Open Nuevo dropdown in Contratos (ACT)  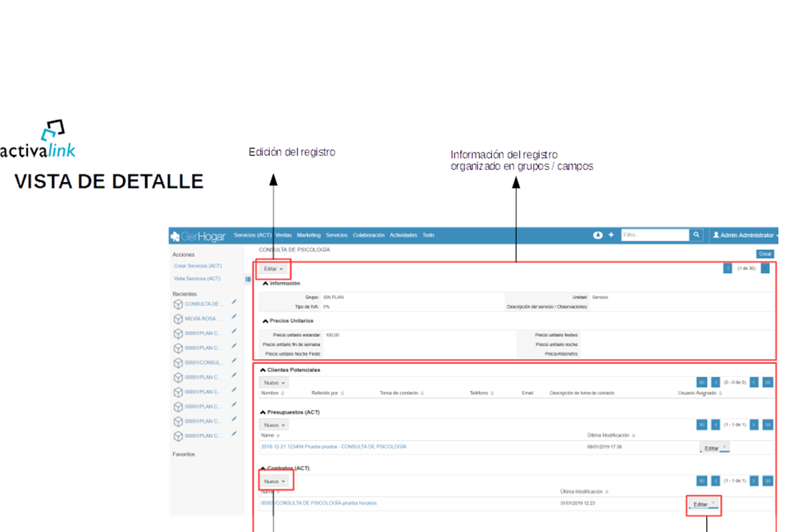(274, 481)
